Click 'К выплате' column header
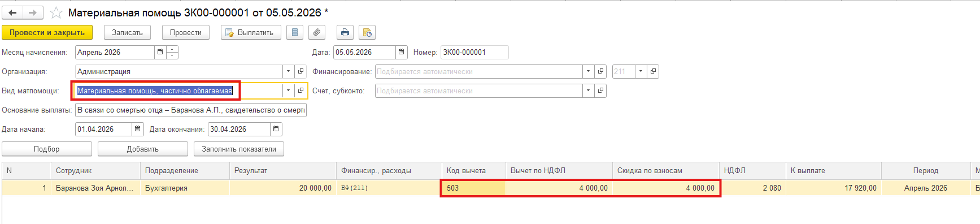The height and width of the screenshot is (224, 980). [x=834, y=170]
